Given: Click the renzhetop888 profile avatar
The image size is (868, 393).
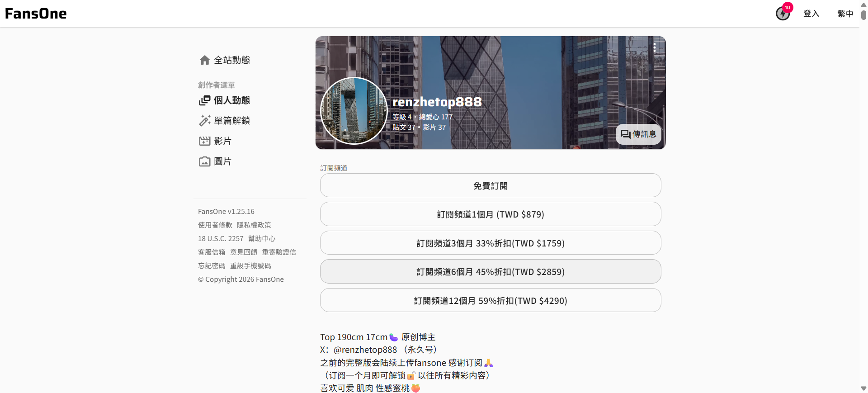Looking at the screenshot, I should tap(354, 111).
